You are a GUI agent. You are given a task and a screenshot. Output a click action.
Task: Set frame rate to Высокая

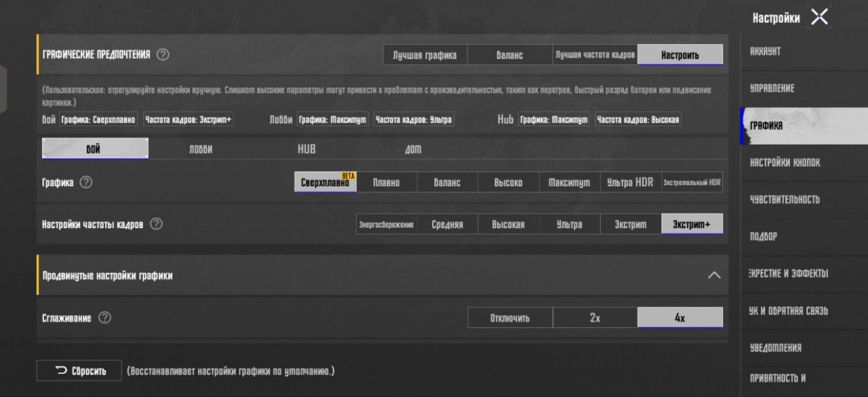[x=509, y=224]
